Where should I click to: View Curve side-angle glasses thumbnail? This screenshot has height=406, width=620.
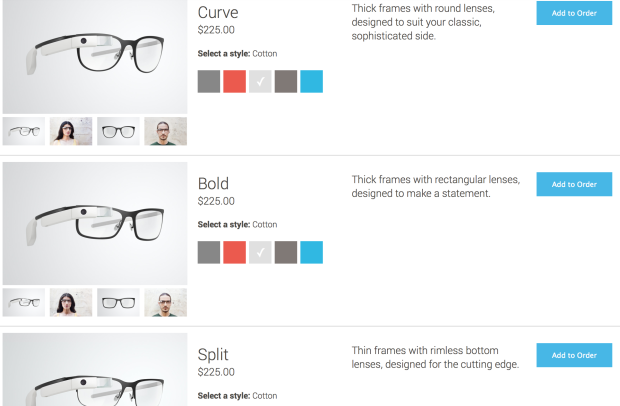(24, 131)
